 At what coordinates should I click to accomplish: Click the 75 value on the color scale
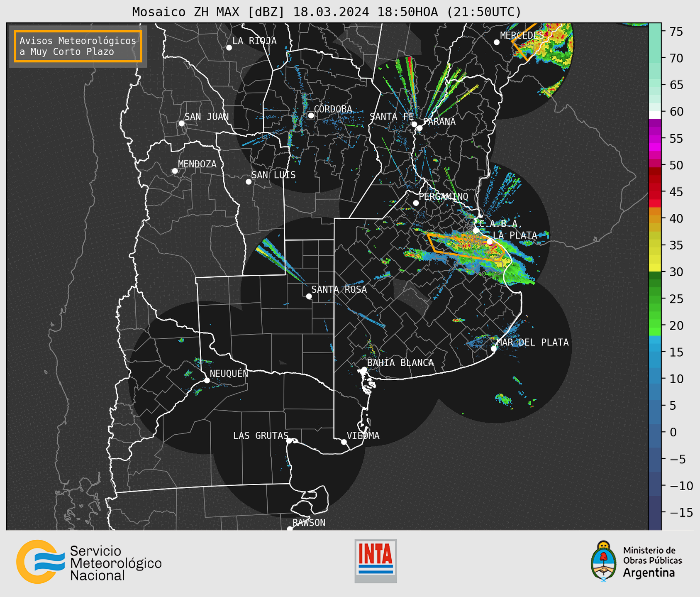point(676,32)
